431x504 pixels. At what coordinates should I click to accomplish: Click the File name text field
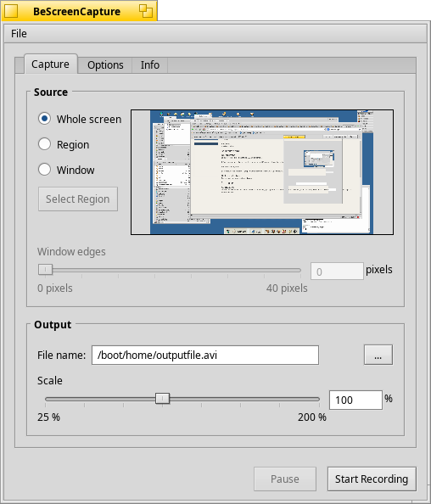coord(205,356)
